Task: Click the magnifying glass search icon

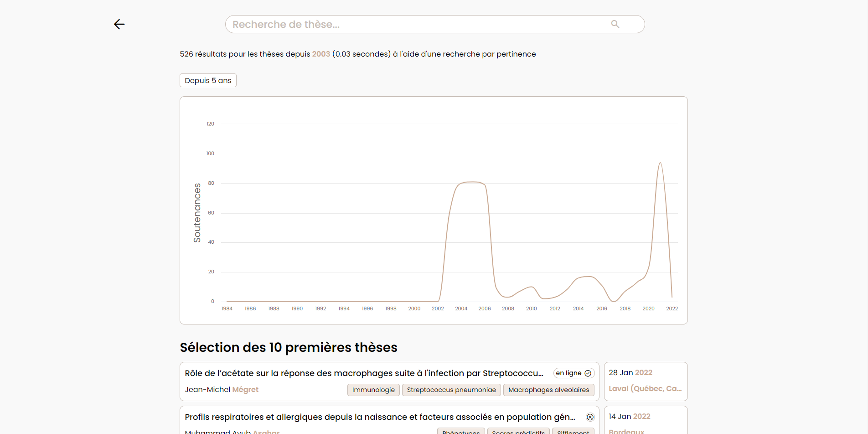Action: pyautogui.click(x=615, y=24)
